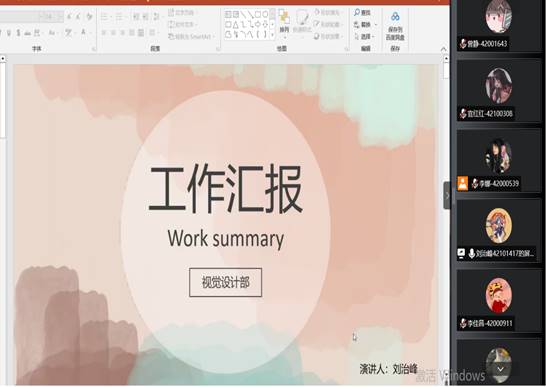Toggle text shadow formatting
Screen dimensions: 546x387
pyautogui.click(x=18, y=33)
